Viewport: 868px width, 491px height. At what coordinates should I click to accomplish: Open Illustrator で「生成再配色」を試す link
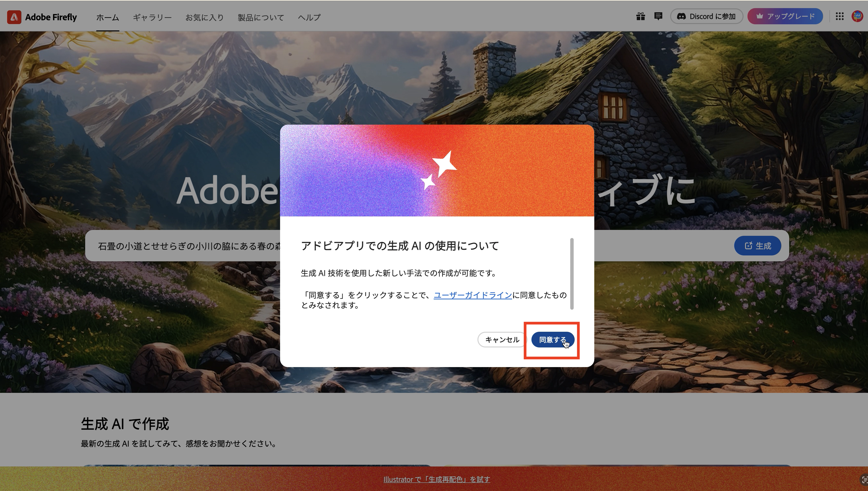[436, 479]
